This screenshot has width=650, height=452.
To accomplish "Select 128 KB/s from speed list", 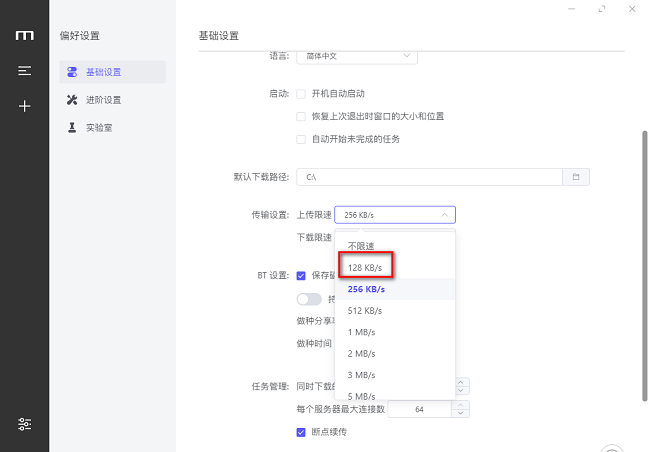I will [365, 267].
